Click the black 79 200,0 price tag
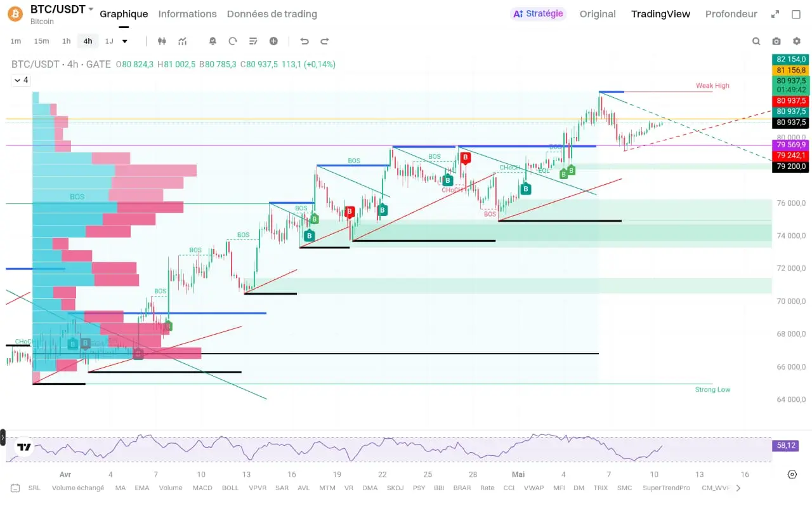Viewport: 812px width, 508px height. click(790, 166)
